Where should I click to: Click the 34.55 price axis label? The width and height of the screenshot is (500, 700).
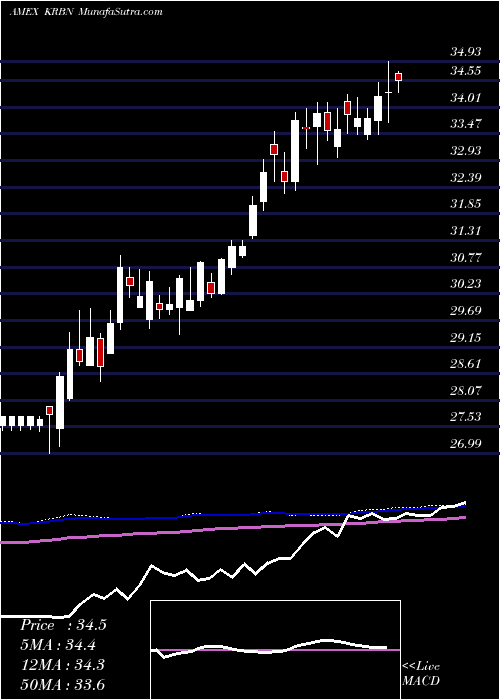tap(466, 71)
